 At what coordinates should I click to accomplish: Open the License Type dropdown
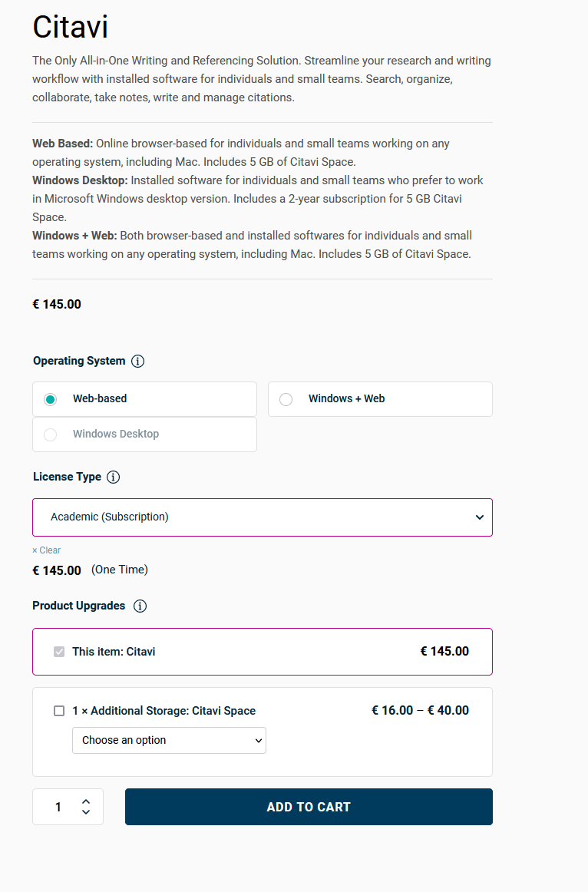(x=263, y=517)
